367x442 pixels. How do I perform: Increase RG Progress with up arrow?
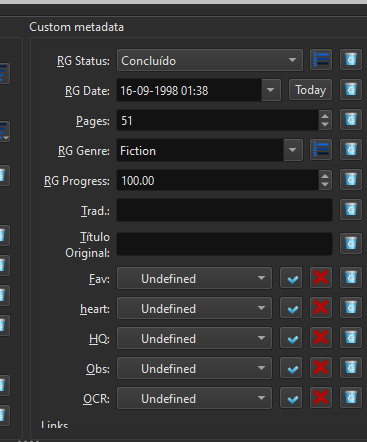pyautogui.click(x=325, y=175)
